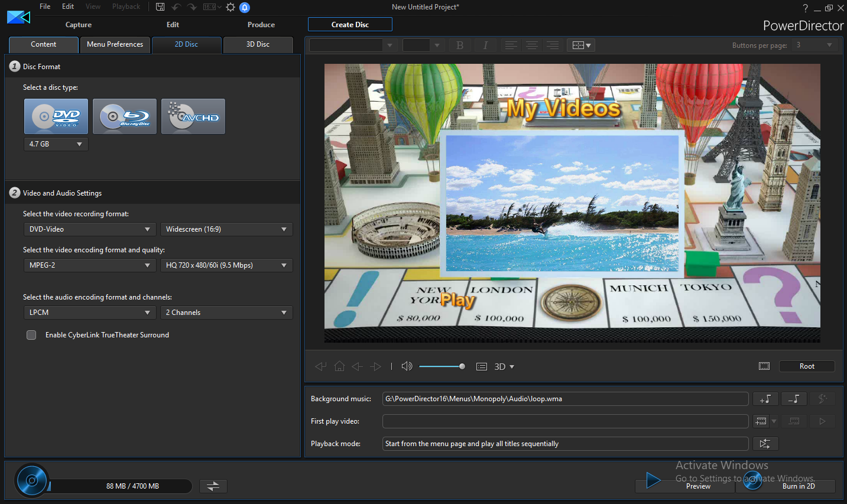Click Burn in 2D button
Image resolution: width=847 pixels, height=504 pixels.
785,486
